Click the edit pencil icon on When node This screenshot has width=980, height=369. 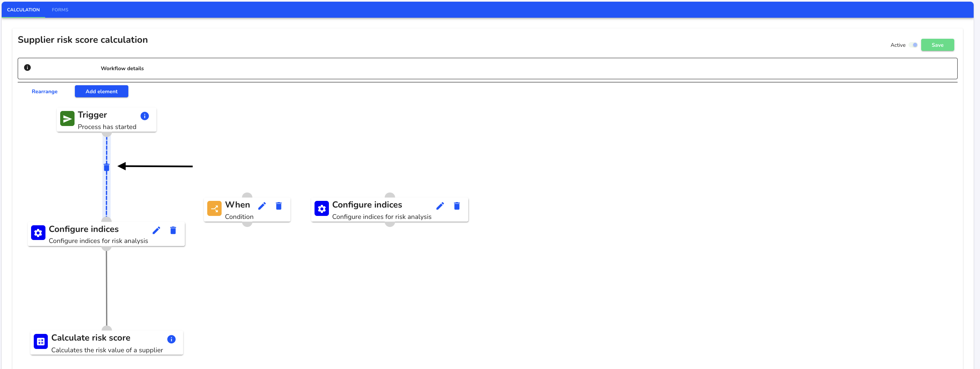pos(262,205)
